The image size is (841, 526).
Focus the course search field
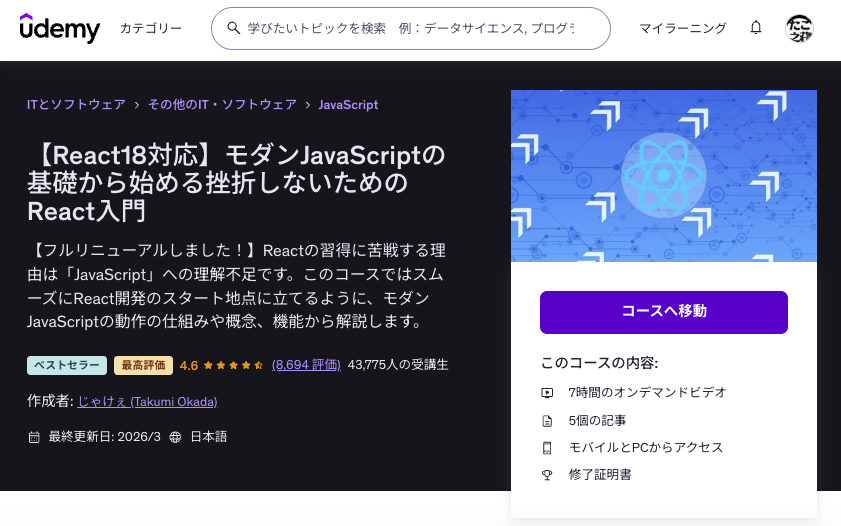tap(411, 28)
